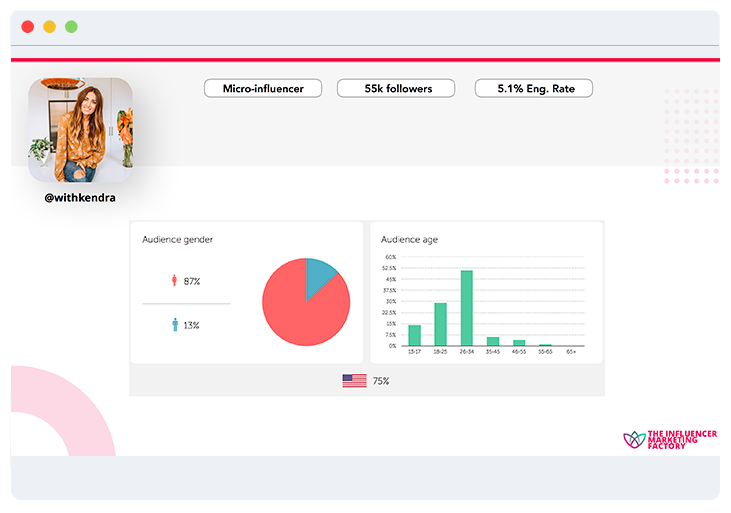Viewport: 731px width, 513px height.
Task: Click the @withkendra username
Action: click(x=80, y=198)
